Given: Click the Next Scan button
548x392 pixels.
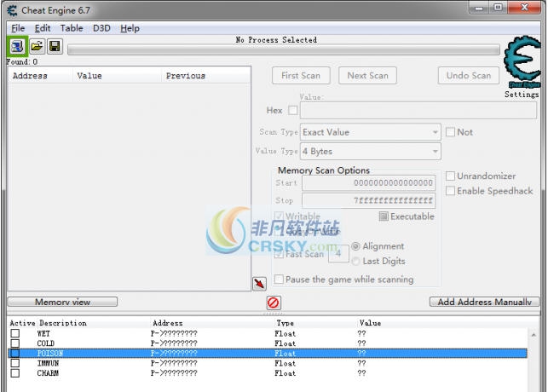Looking at the screenshot, I should tap(367, 76).
